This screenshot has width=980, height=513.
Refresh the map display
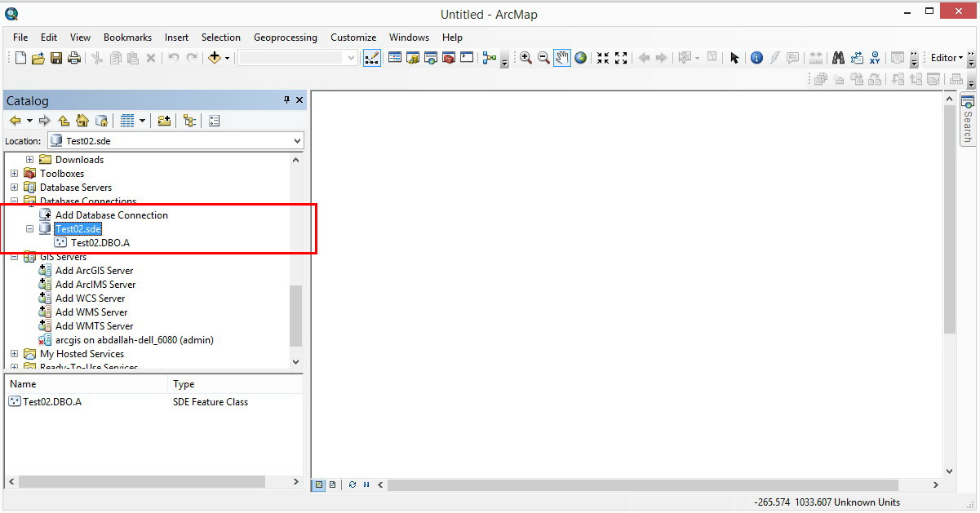pyautogui.click(x=353, y=484)
